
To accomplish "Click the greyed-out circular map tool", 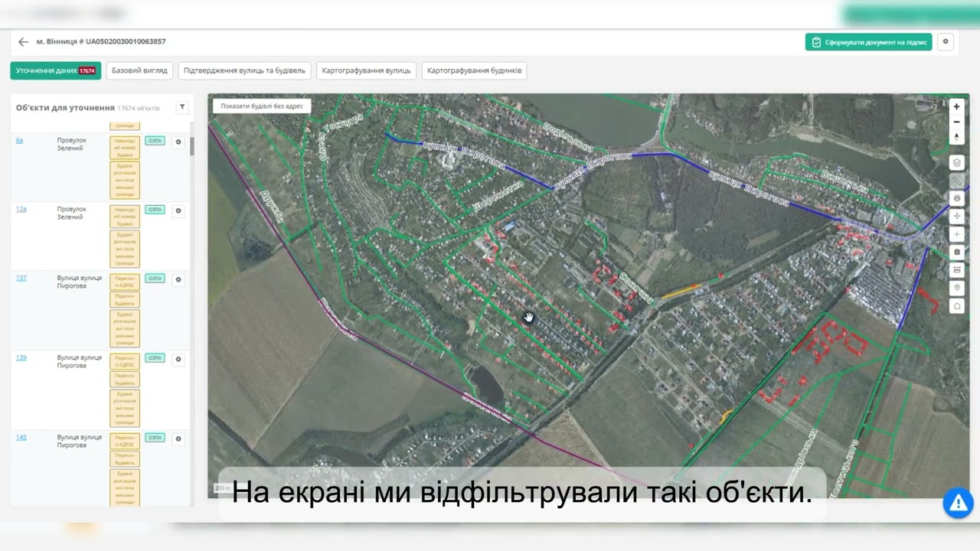I will click(956, 181).
